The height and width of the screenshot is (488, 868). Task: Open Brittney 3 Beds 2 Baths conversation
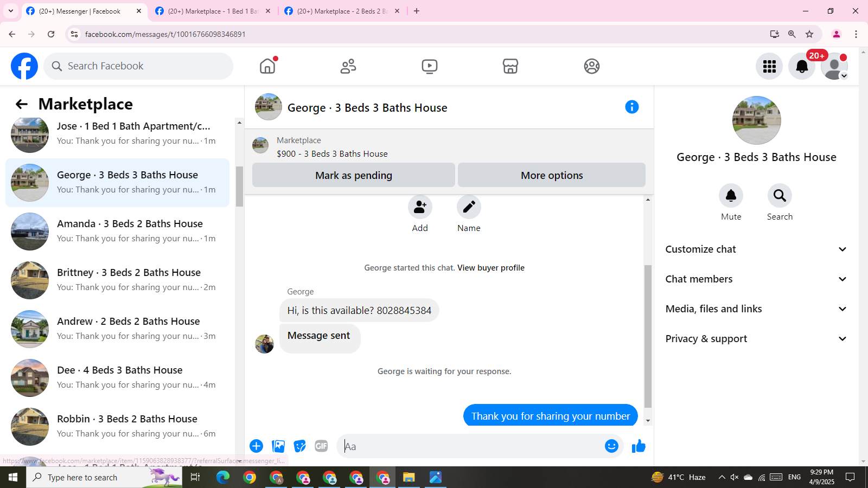pyautogui.click(x=117, y=280)
